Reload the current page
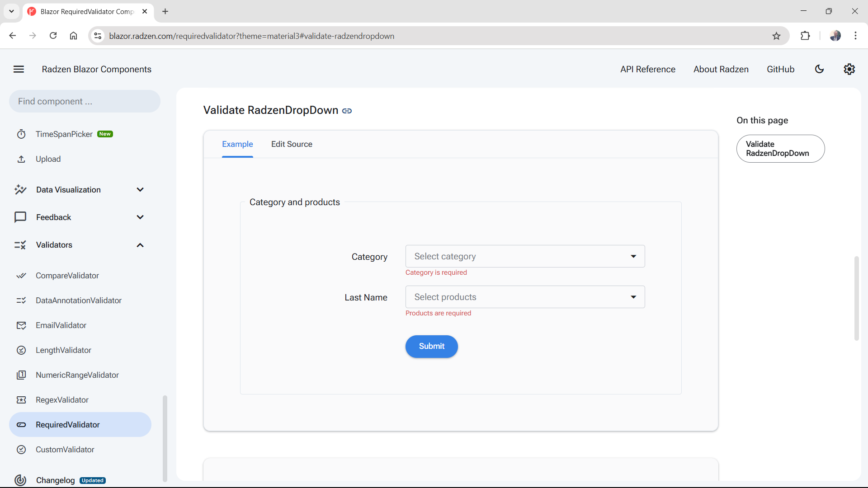This screenshot has width=868, height=488. [x=53, y=36]
